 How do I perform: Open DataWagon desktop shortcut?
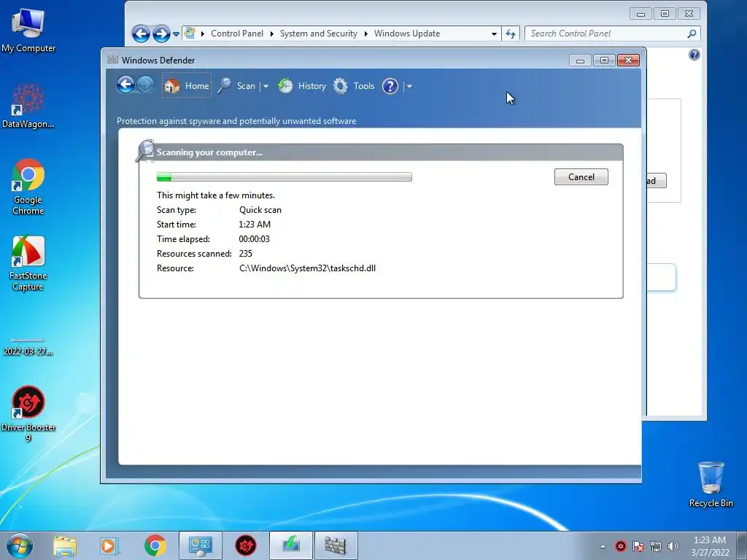pyautogui.click(x=28, y=106)
